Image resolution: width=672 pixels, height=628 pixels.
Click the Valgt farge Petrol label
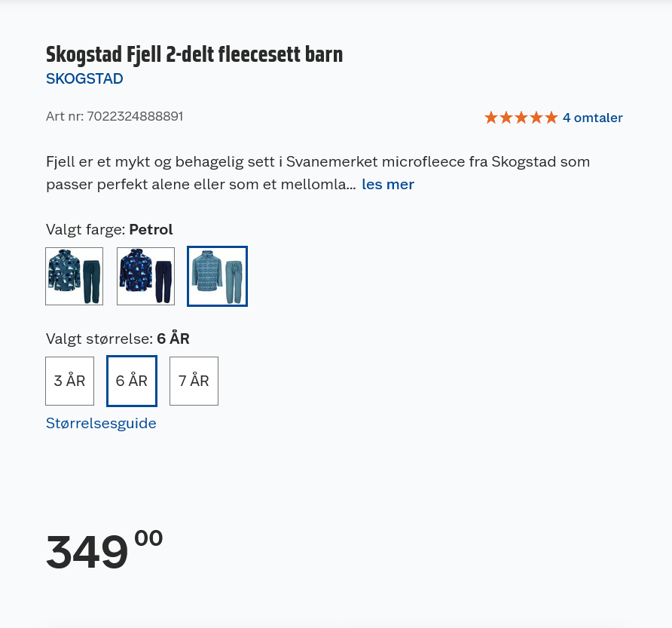click(x=109, y=229)
